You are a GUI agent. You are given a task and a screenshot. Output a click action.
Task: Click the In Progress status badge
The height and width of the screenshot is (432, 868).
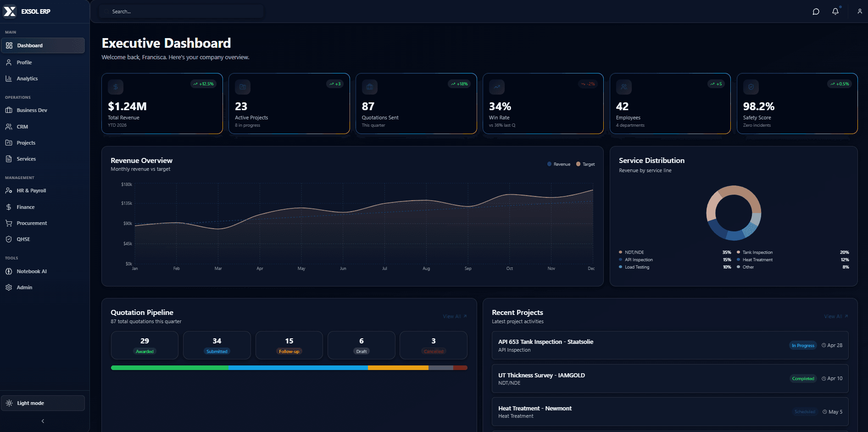pos(803,345)
